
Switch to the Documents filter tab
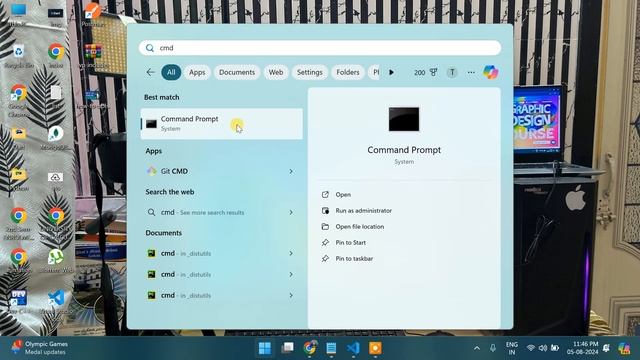[237, 72]
